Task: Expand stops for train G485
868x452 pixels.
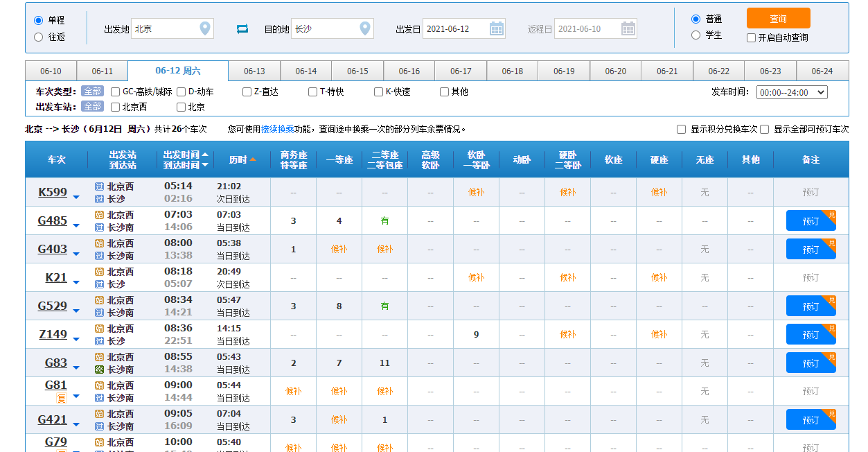Action: pyautogui.click(x=76, y=227)
